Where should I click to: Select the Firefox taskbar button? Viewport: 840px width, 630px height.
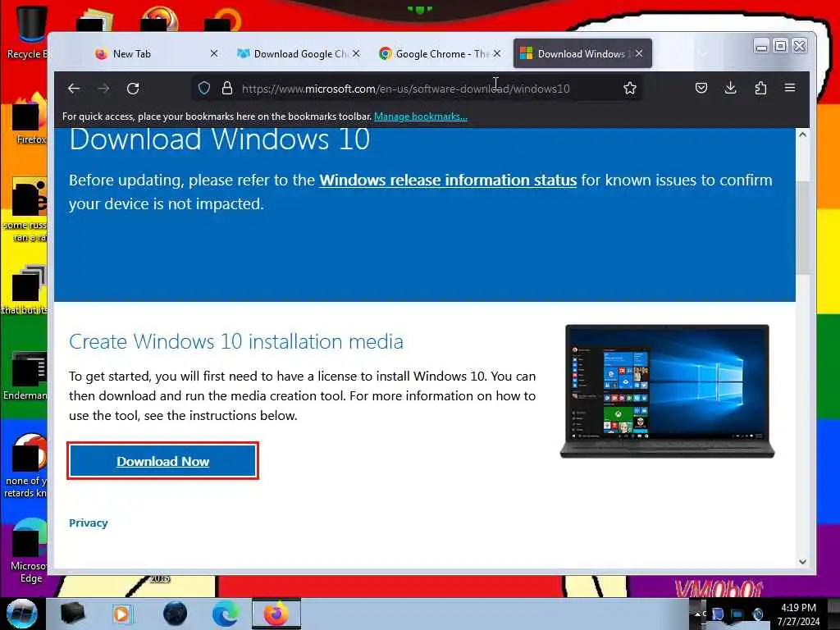276,614
